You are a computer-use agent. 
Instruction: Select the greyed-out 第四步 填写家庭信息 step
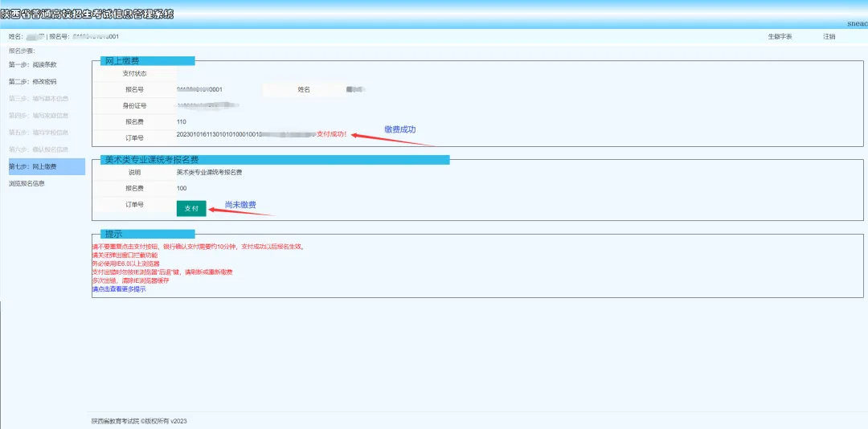pyautogui.click(x=39, y=116)
